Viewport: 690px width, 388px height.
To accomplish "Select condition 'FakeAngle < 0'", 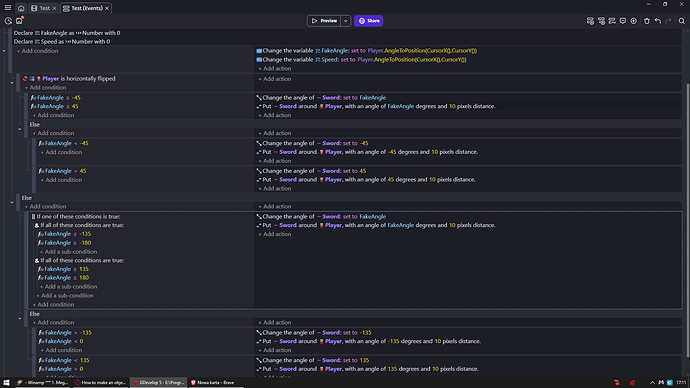I will pos(61,341).
